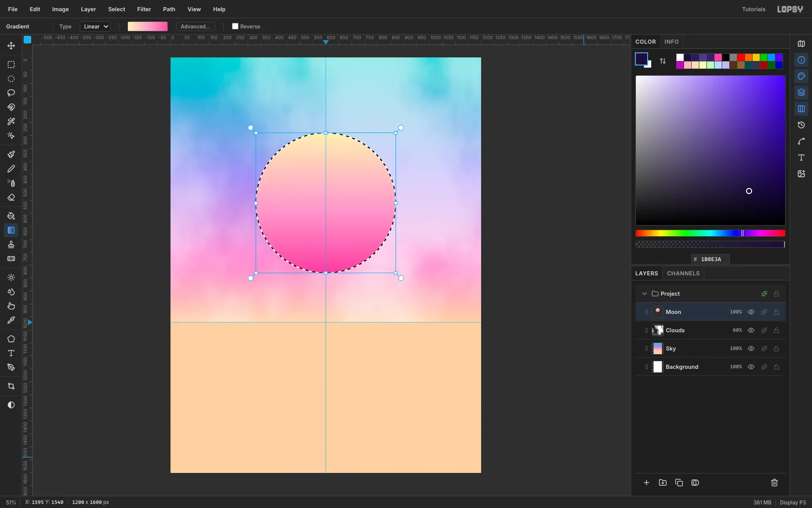Select the Clouds layer thumbnail
The height and width of the screenshot is (508, 812).
click(x=658, y=330)
